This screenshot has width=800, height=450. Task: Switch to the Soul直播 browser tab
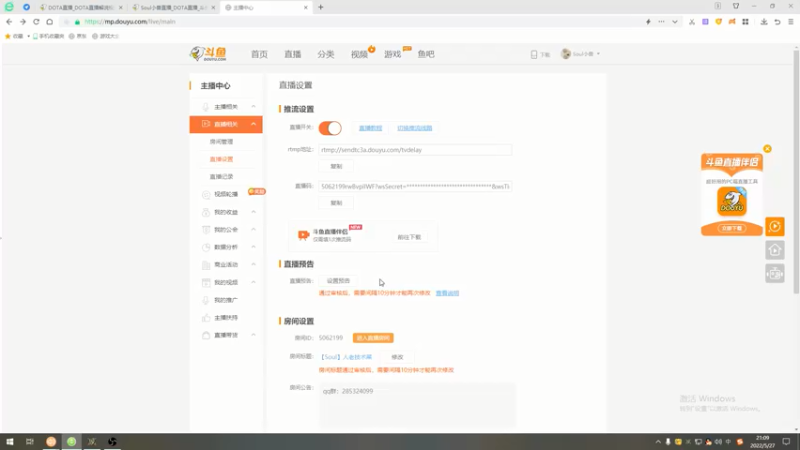(x=173, y=8)
